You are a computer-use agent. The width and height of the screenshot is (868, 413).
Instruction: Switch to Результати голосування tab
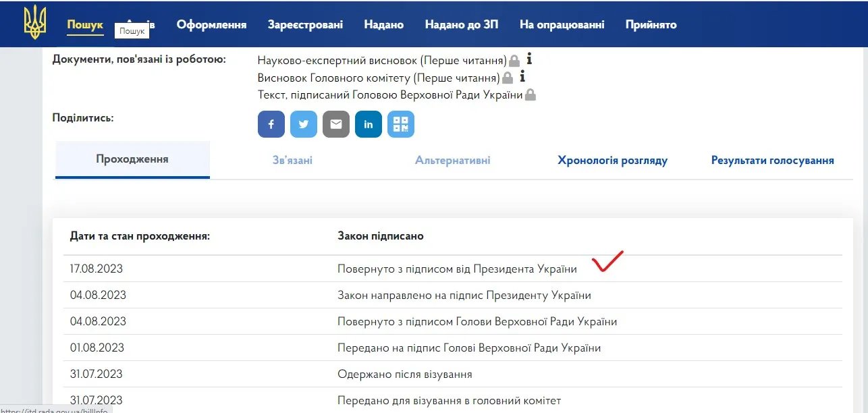coord(772,161)
